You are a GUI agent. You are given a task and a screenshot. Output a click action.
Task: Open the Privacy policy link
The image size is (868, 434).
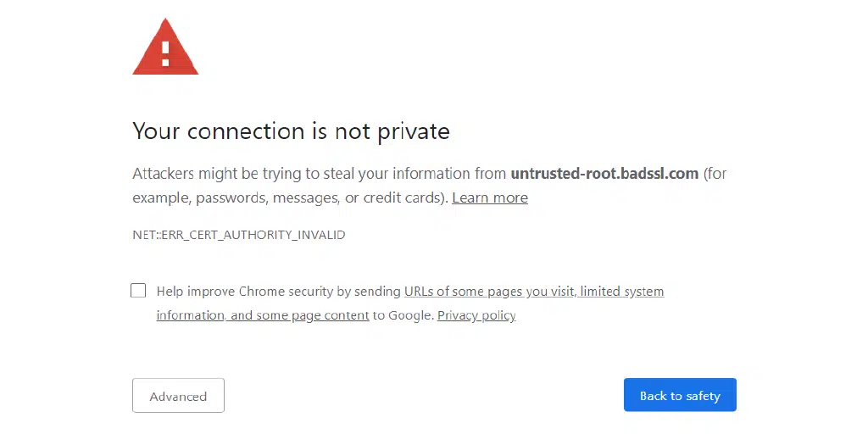pyautogui.click(x=476, y=315)
